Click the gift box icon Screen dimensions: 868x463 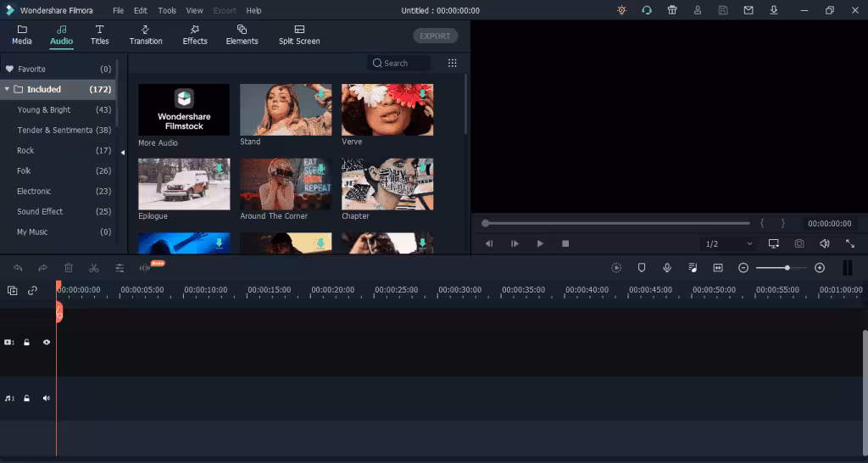pos(672,10)
